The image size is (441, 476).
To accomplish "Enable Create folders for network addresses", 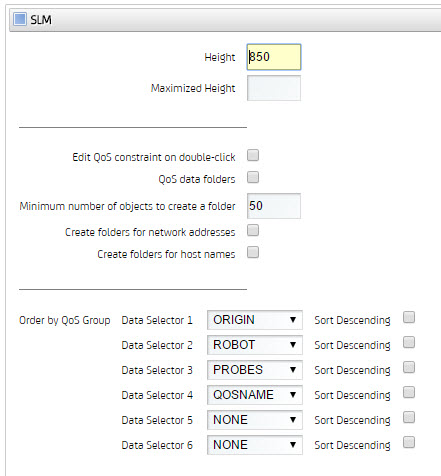I will 253,230.
